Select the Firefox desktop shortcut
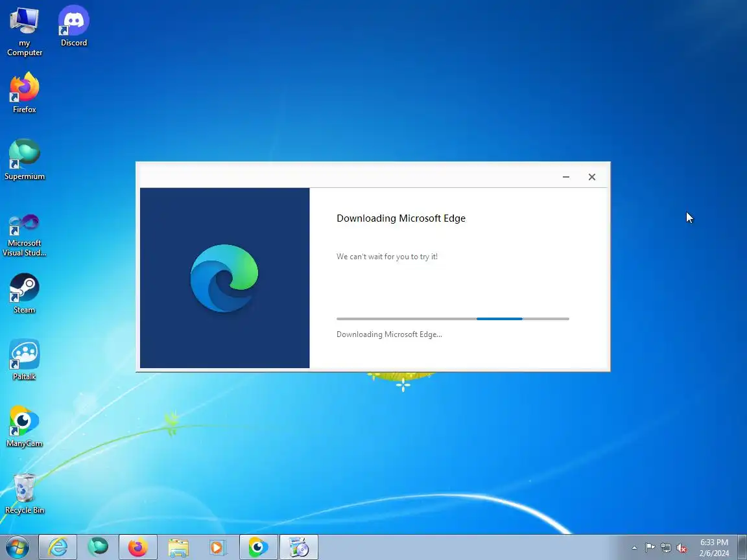This screenshot has height=560, width=747. 24,93
